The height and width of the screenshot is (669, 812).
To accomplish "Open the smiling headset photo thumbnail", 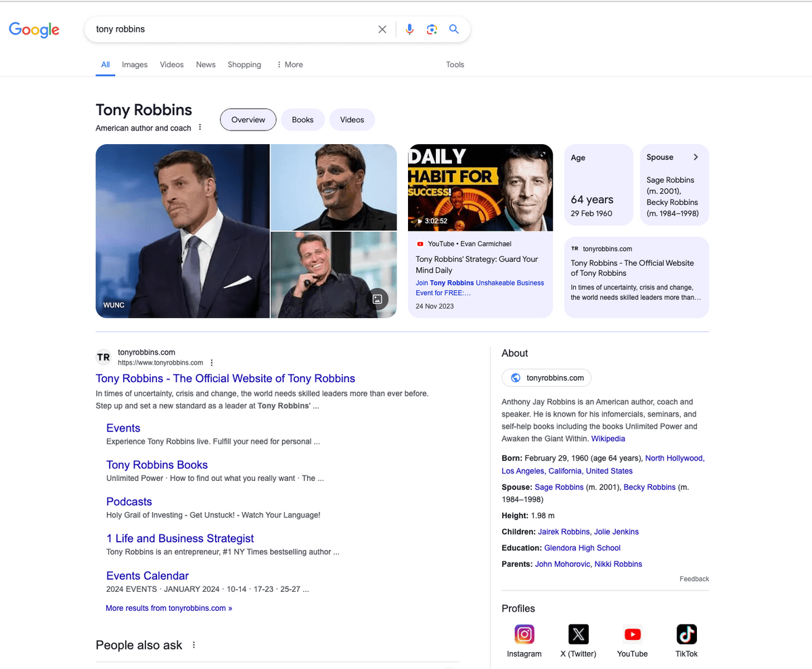I will [x=334, y=187].
